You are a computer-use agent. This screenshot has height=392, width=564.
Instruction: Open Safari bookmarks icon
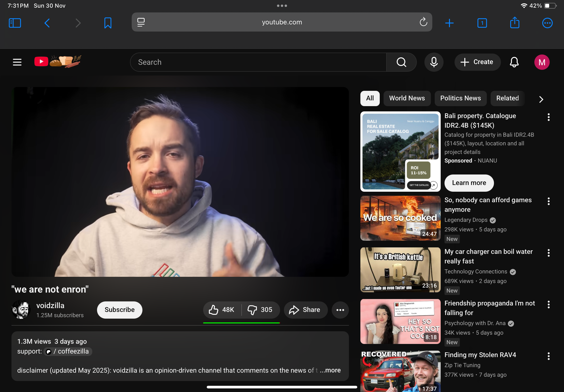(x=108, y=23)
